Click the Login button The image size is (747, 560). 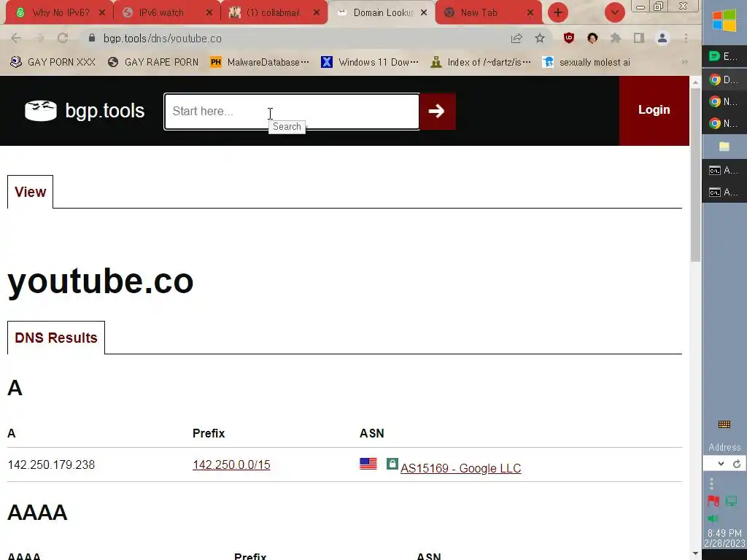click(x=654, y=110)
